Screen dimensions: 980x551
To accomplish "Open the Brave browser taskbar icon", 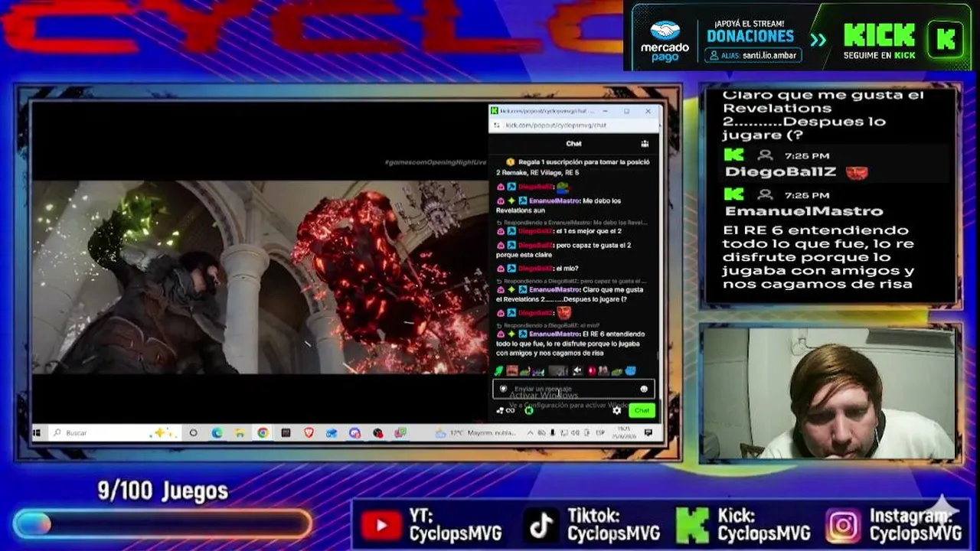I will coord(309,433).
